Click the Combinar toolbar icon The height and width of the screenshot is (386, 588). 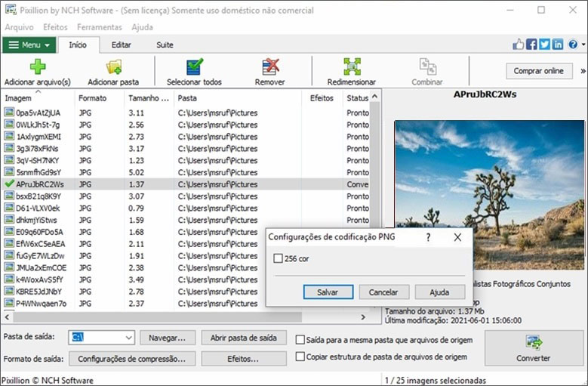tap(427, 66)
